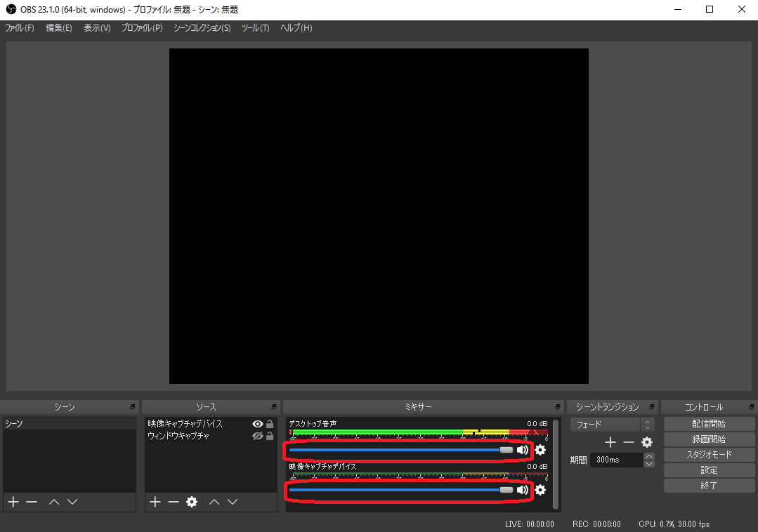The width and height of the screenshot is (758, 532).
Task: Move source up using the up arrow
Action: coord(214,502)
